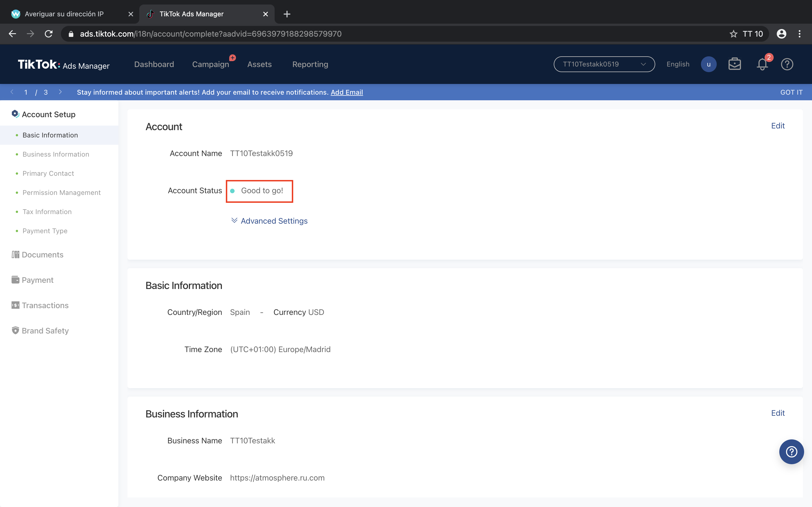Select Tax Information in sidebar
This screenshot has width=812, height=507.
[47, 212]
